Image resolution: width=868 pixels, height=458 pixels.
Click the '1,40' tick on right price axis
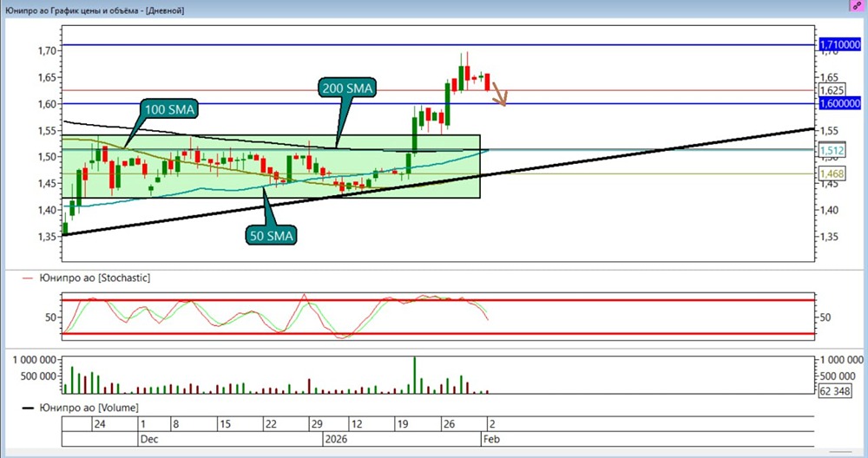pos(829,210)
